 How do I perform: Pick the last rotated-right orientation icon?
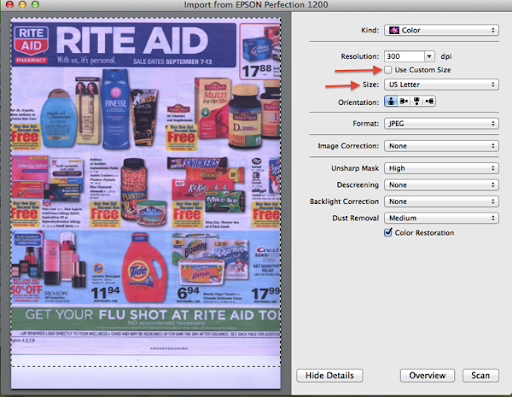tap(429, 101)
